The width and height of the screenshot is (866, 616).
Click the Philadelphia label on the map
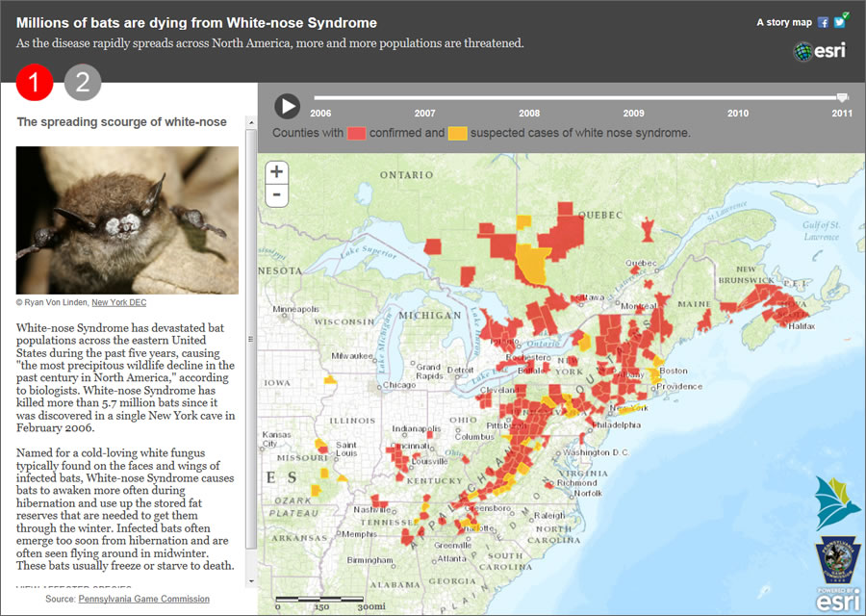pos(617,424)
